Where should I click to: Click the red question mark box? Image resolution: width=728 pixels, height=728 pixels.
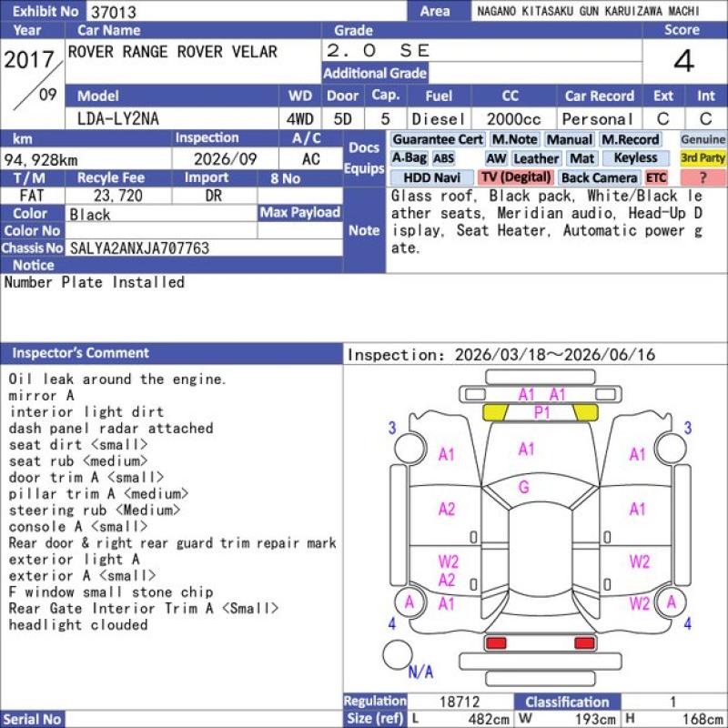[x=703, y=177]
